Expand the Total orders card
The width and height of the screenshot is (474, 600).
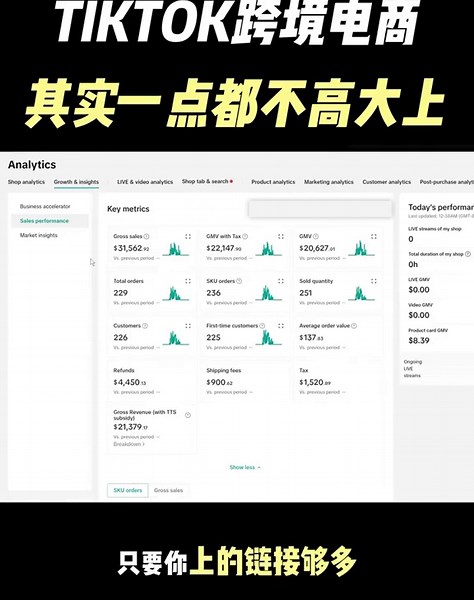[x=188, y=281]
